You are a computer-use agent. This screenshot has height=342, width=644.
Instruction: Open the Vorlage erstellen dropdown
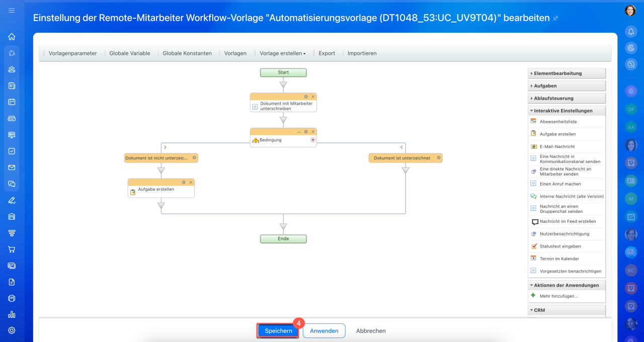coord(282,53)
